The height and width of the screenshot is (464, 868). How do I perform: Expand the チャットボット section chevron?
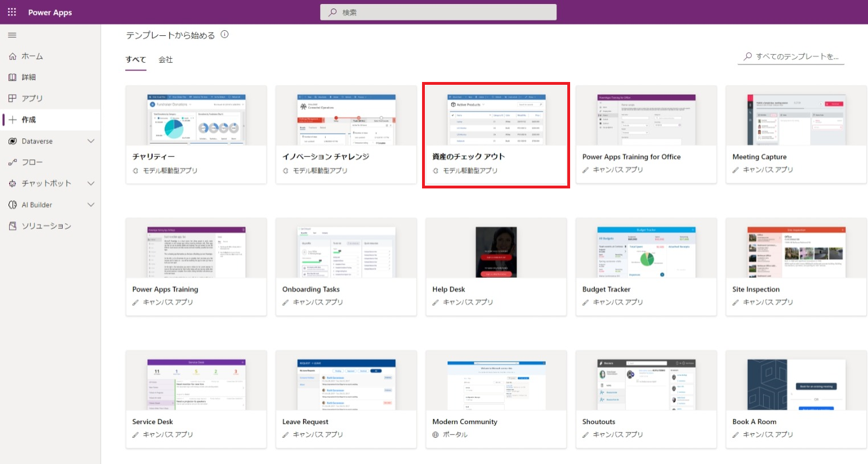91,183
